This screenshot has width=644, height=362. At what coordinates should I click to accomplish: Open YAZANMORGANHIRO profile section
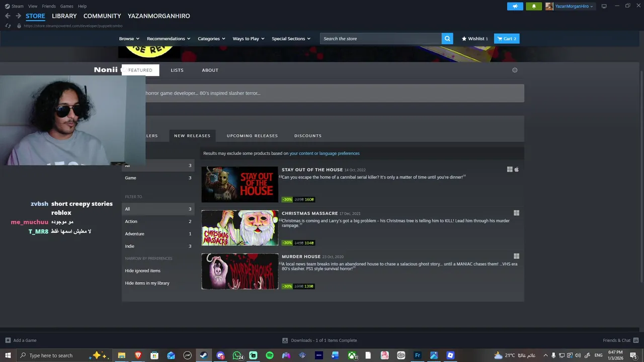point(159,16)
